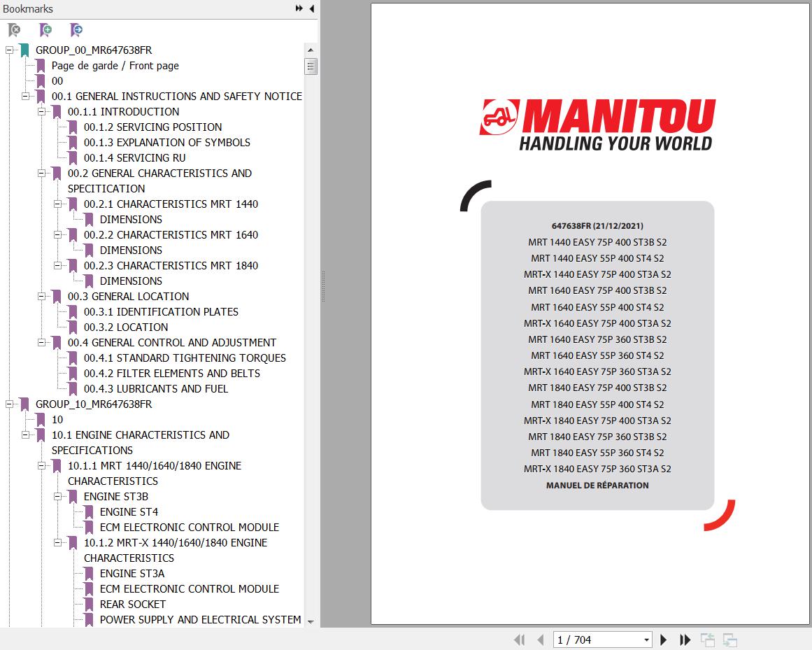
Task: Go to the first page
Action: 519,640
